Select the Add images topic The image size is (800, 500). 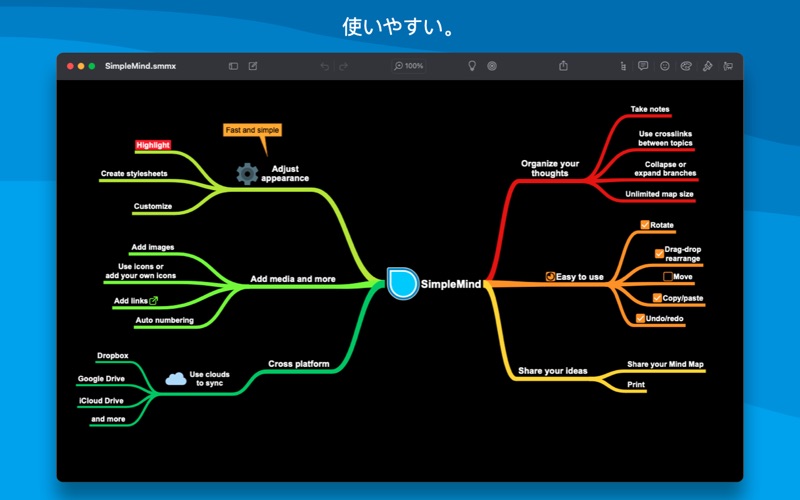[153, 247]
